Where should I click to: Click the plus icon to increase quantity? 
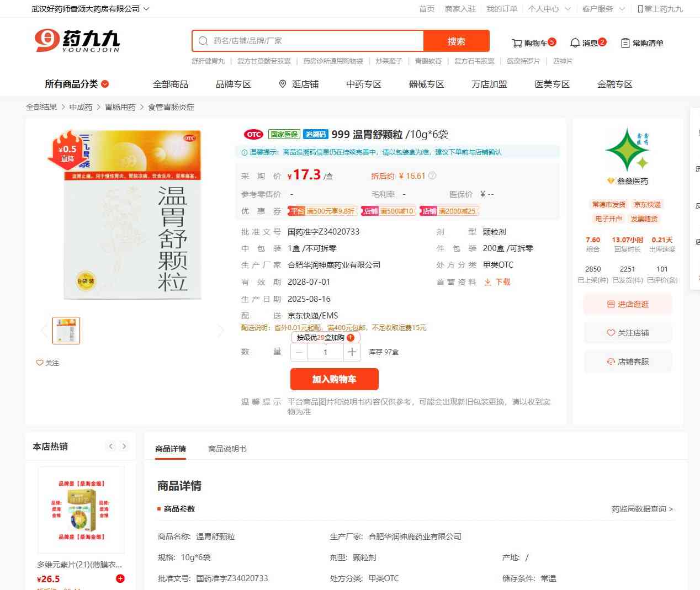click(x=352, y=352)
